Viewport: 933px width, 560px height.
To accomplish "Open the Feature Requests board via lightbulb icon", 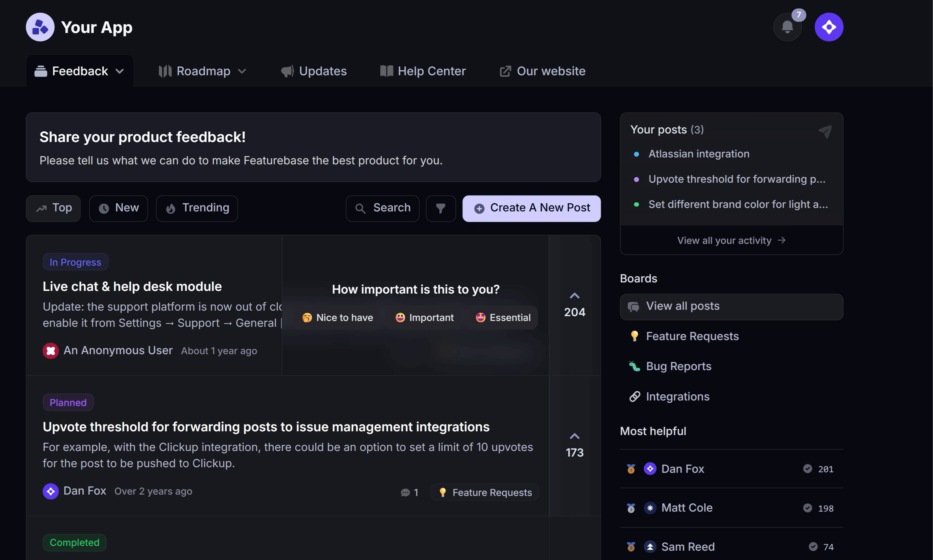I will pos(634,336).
